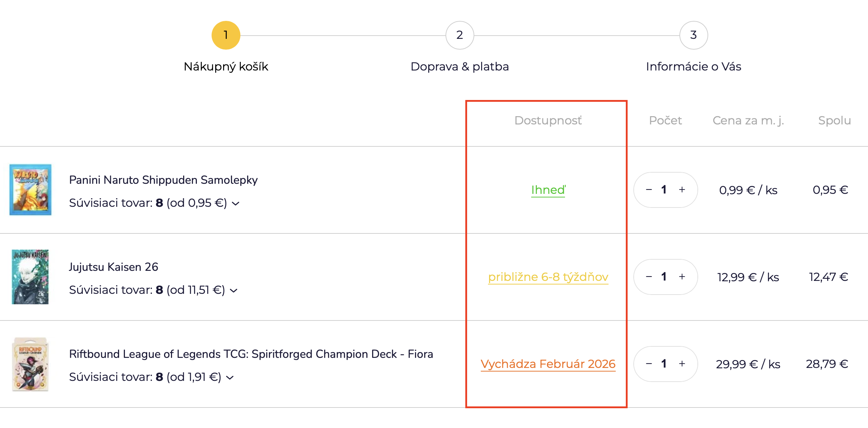The width and height of the screenshot is (868, 428).
Task: Increase quantity of Panini Naruto Shippuden Samolepky
Action: point(682,190)
